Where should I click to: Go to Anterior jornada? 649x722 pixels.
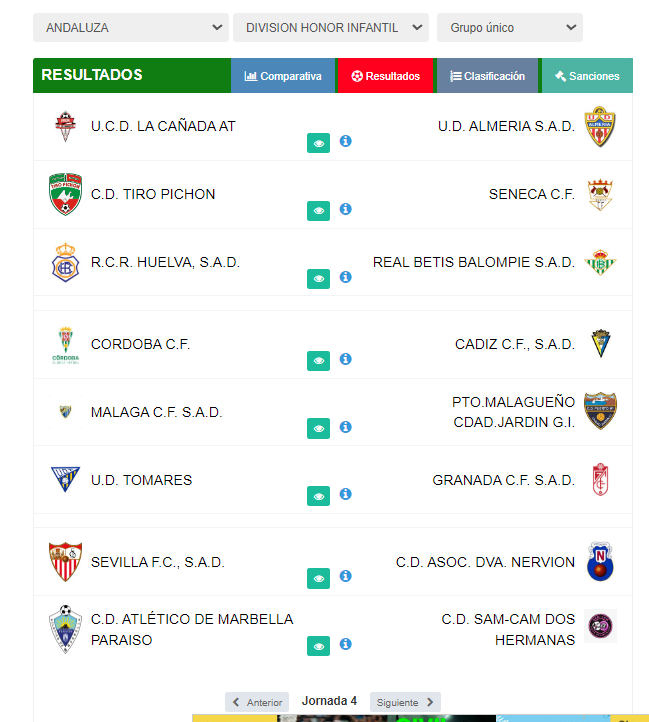pyautogui.click(x=257, y=702)
